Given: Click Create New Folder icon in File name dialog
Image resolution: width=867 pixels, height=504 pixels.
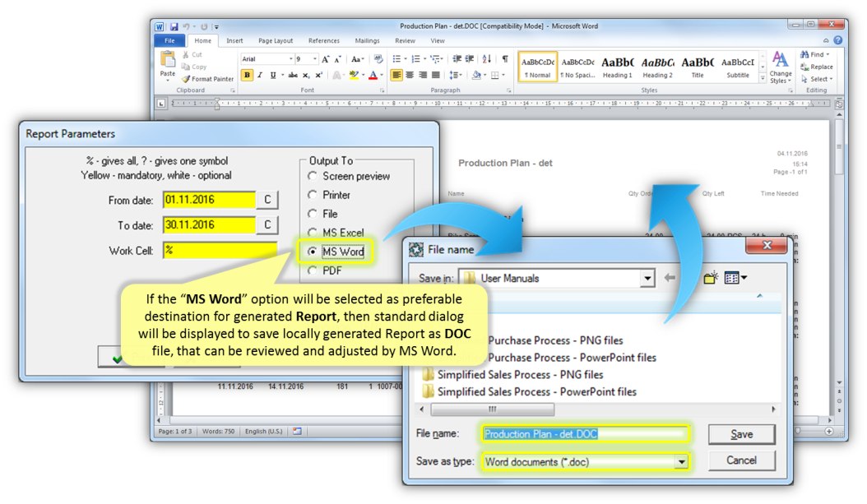Looking at the screenshot, I should click(711, 277).
